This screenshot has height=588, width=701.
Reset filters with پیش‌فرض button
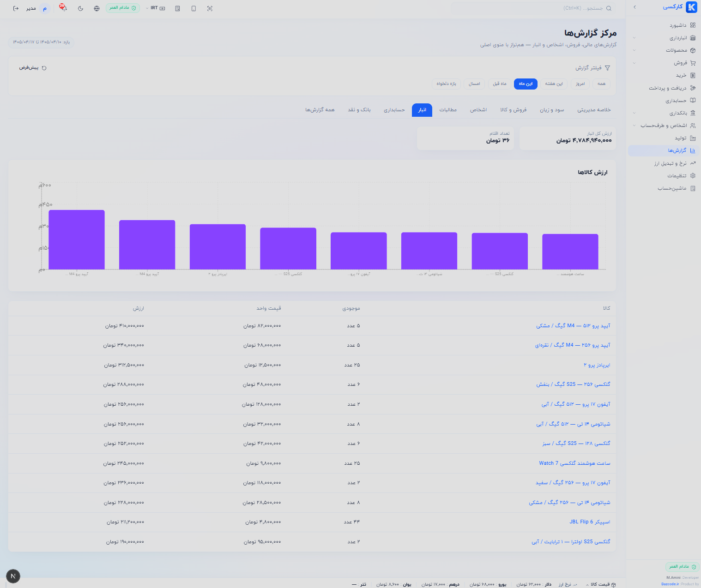pyautogui.click(x=33, y=68)
